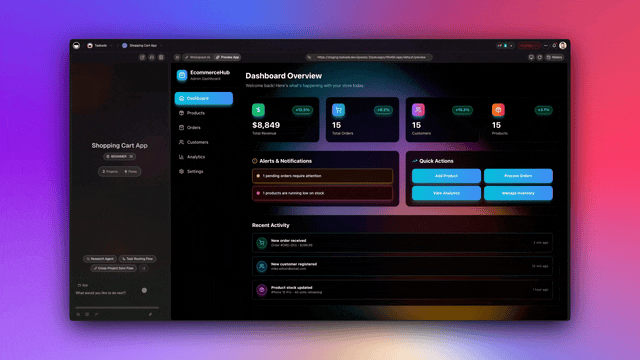Viewport: 640px width, 360px height.
Task: Click the chat input What would you like to do next
Action: [101, 293]
